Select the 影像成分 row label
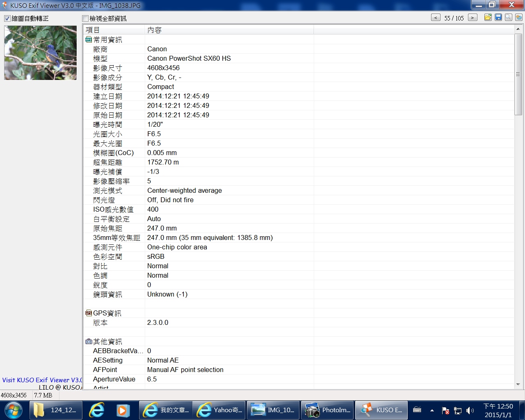The image size is (525, 420). (107, 78)
